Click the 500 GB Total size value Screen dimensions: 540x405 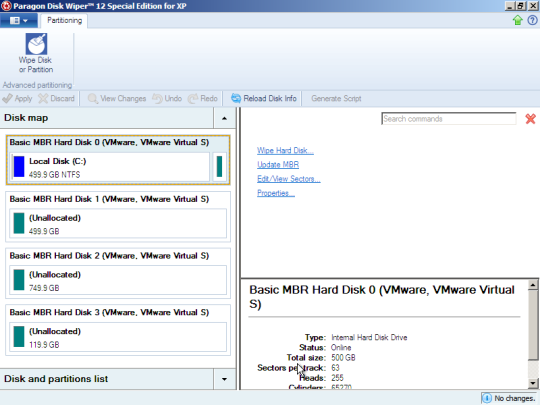tap(343, 358)
